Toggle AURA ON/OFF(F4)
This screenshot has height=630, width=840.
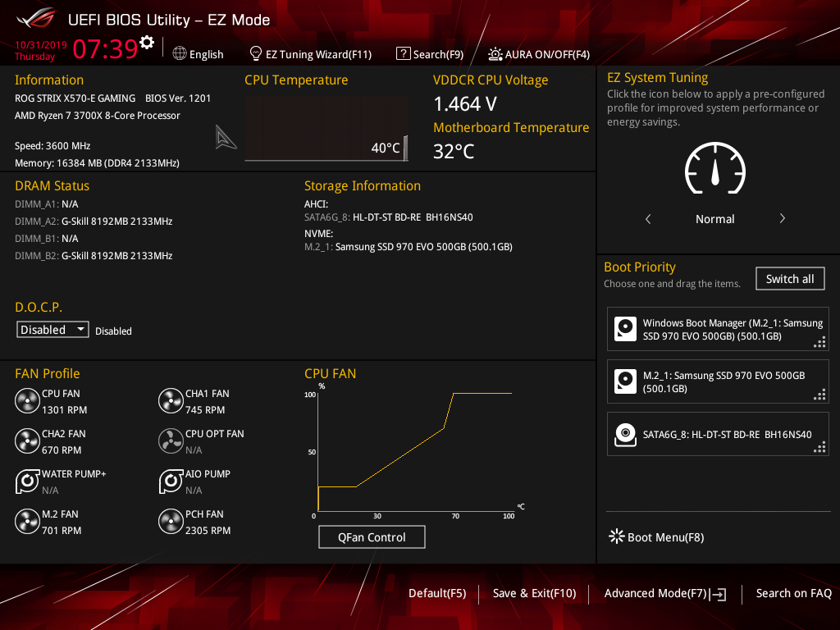pyautogui.click(x=547, y=54)
